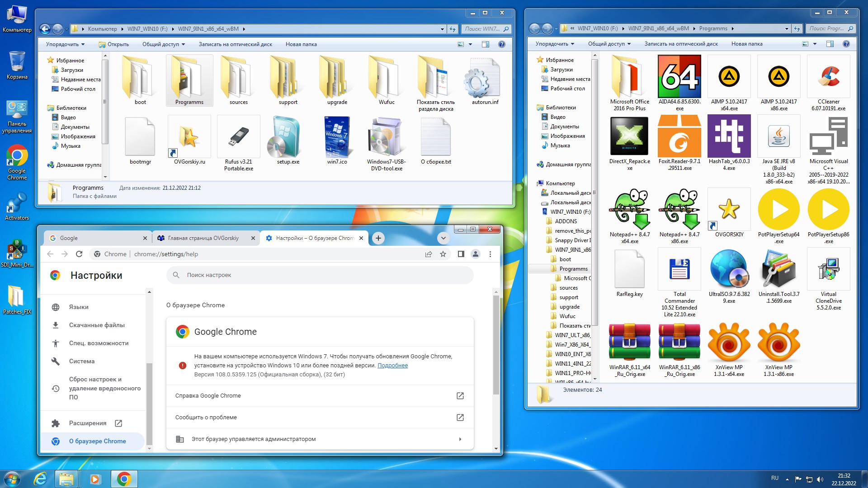Screen dimensions: 868x488
Task: Open Internet Explorer from taskbar
Action: pyautogui.click(x=41, y=479)
